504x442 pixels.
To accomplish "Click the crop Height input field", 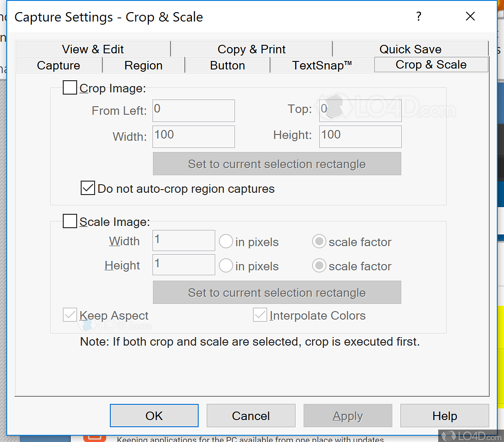I will 360,137.
